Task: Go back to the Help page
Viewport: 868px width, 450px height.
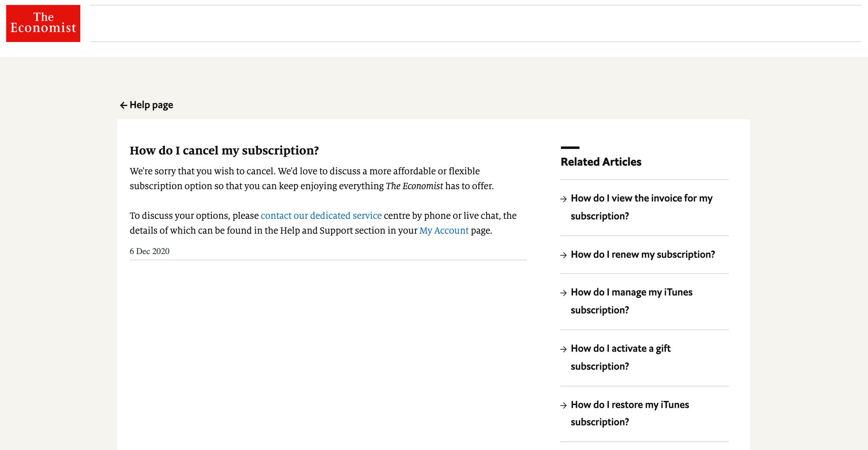Action: 147,105
